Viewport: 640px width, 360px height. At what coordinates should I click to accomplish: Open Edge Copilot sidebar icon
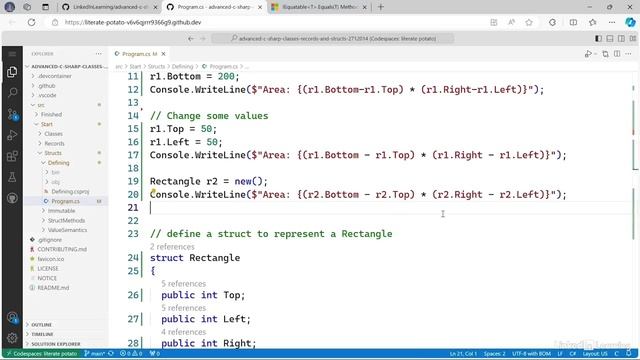pos(630,22)
